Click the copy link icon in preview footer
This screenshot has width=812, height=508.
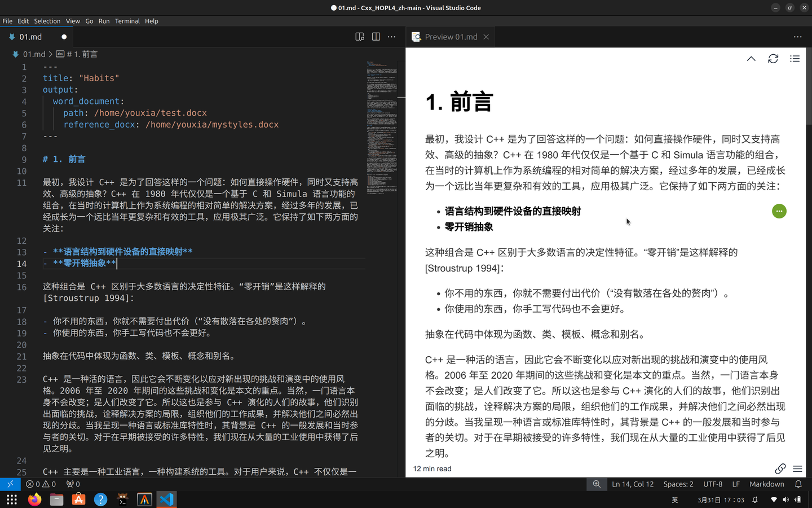coord(780,468)
